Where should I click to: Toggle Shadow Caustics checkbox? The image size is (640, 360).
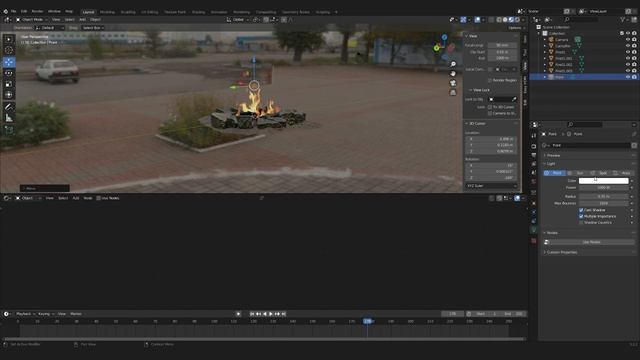[581, 222]
